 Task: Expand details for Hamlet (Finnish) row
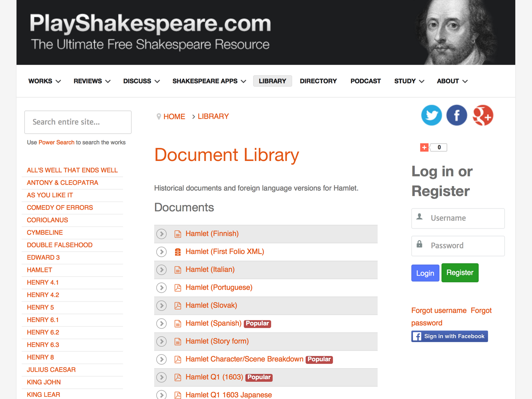(162, 234)
